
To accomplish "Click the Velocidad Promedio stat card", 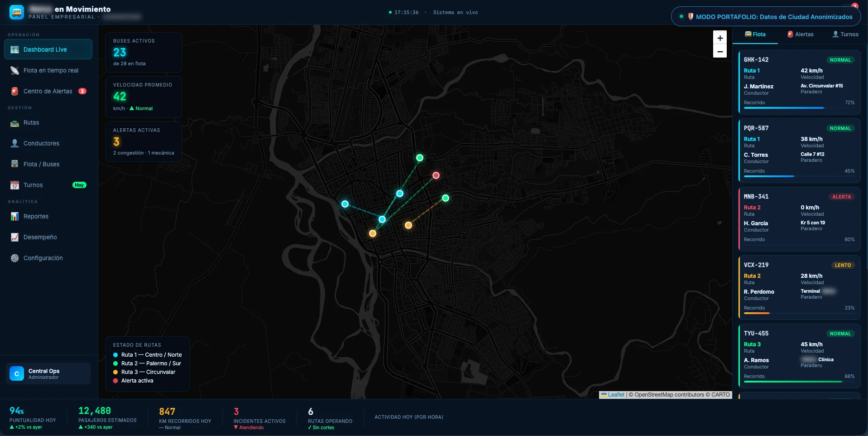I will point(144,97).
